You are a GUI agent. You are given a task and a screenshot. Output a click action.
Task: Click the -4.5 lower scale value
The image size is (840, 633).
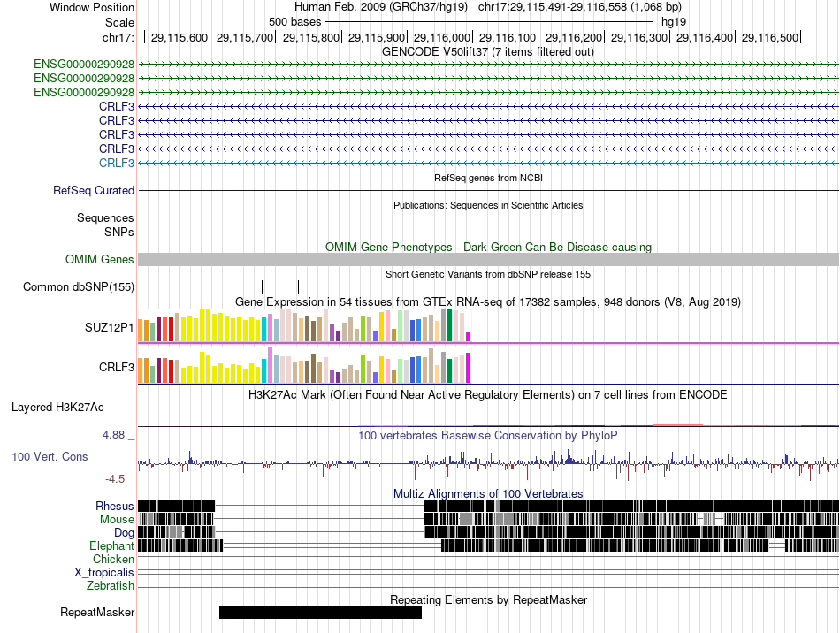pyautogui.click(x=115, y=479)
